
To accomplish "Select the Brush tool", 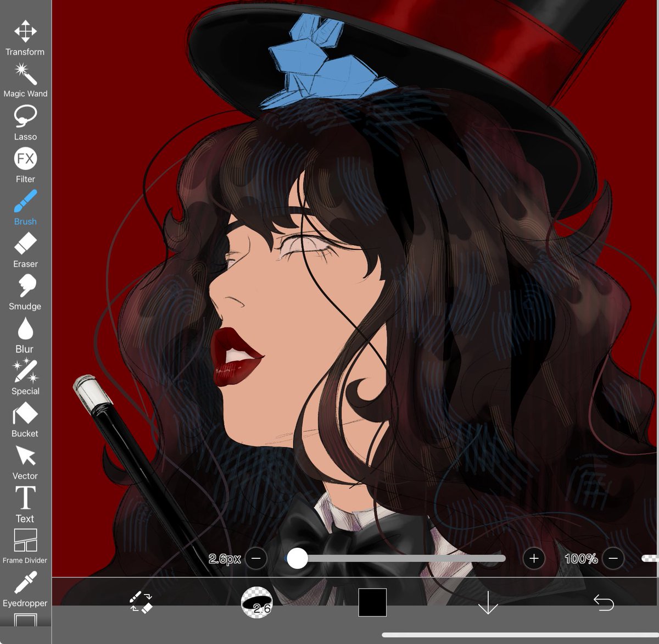I will [25, 208].
